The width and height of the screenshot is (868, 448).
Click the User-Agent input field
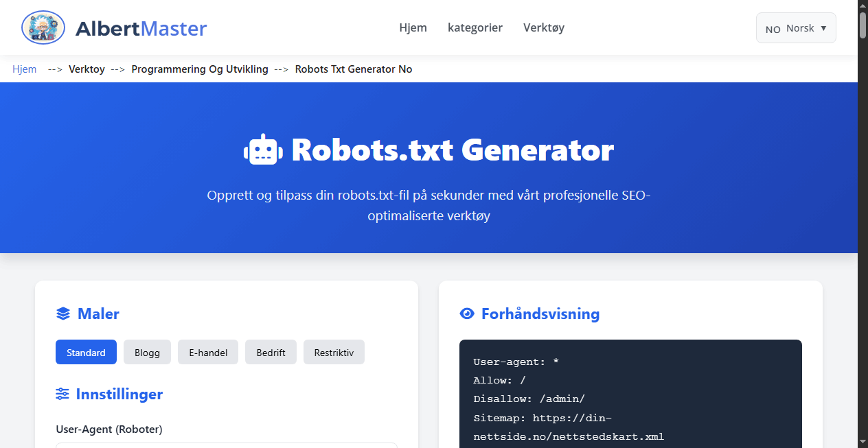[x=227, y=447]
